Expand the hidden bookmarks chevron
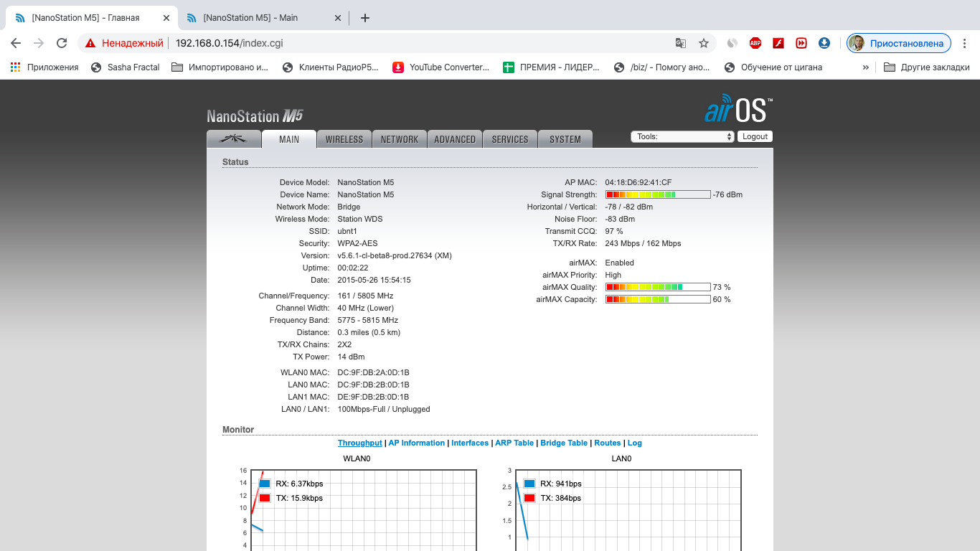Screen dimensions: 980x551 coord(865,67)
